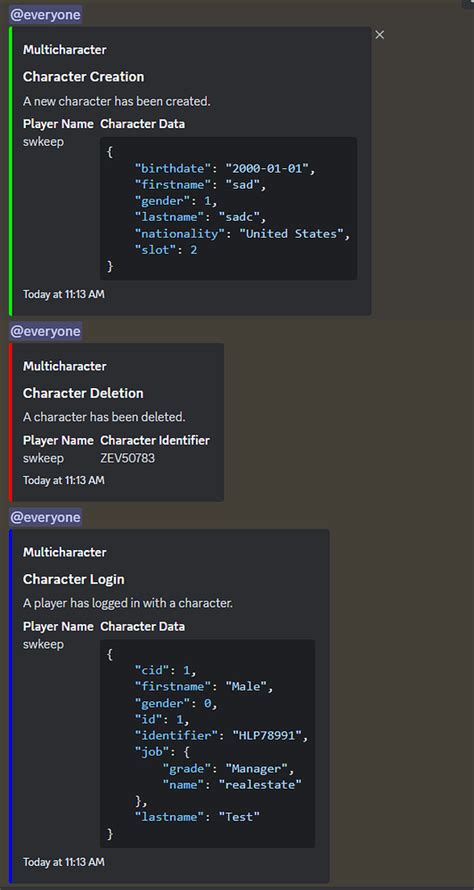Click the Multicharacter author name in deletion embed

[x=64, y=366]
